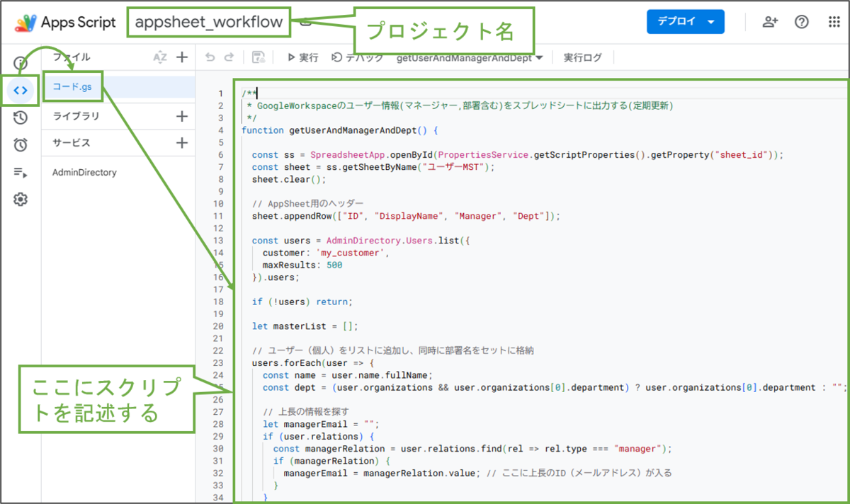This screenshot has height=504, width=850.
Task: Open Executions list icon in sidebar
Action: [x=21, y=172]
